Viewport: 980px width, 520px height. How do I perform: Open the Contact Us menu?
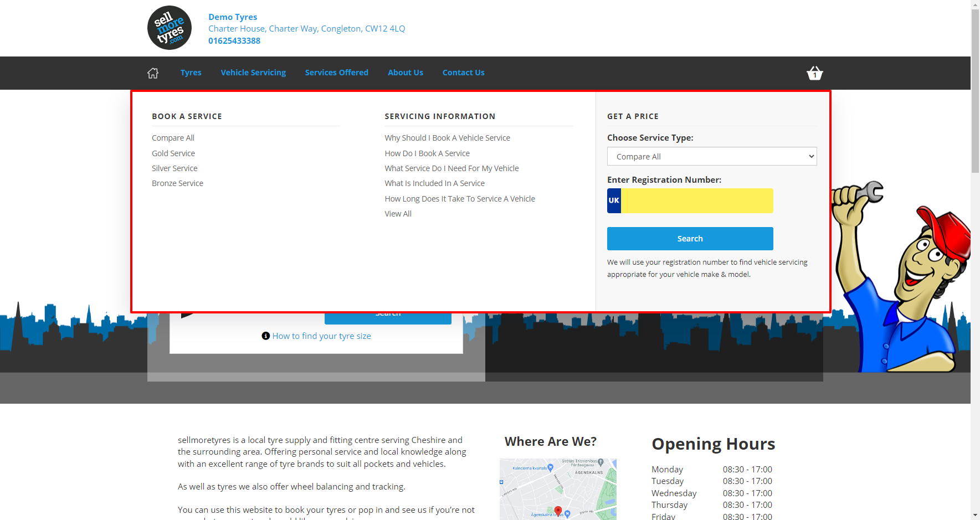click(x=463, y=73)
